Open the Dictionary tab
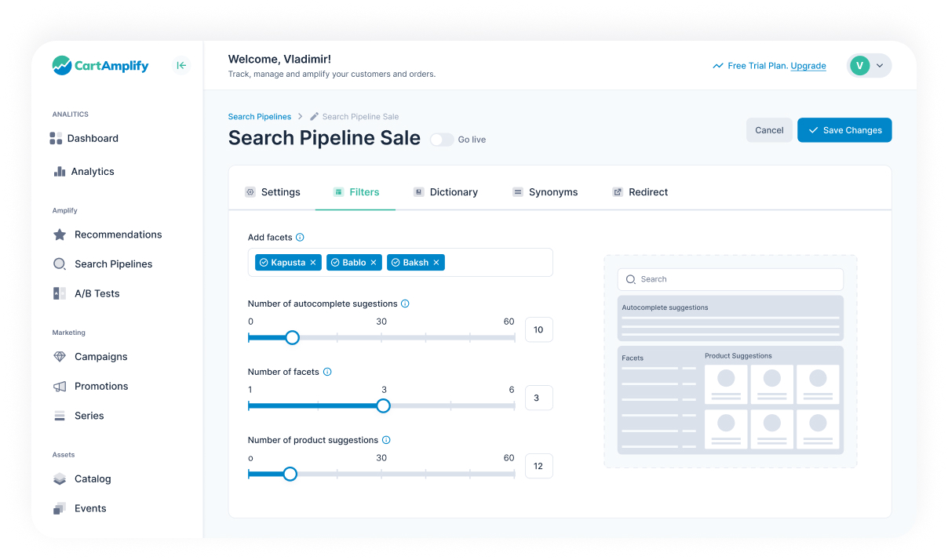The image size is (948, 560). pos(446,192)
